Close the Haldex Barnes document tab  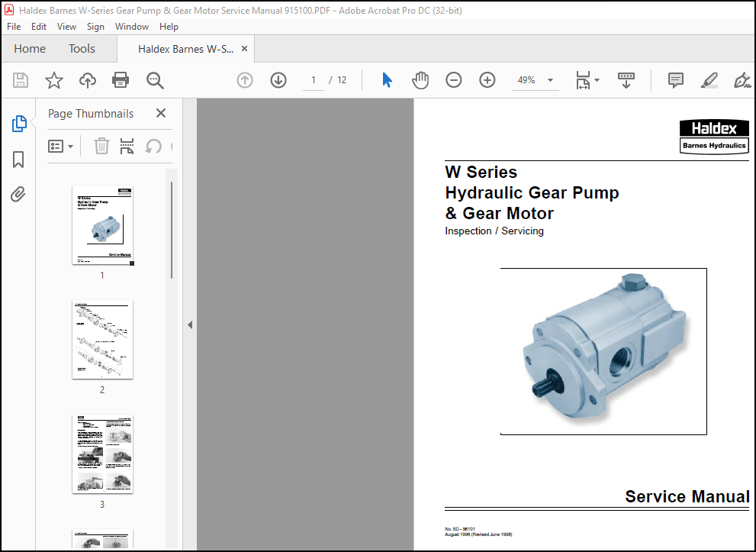[244, 49]
